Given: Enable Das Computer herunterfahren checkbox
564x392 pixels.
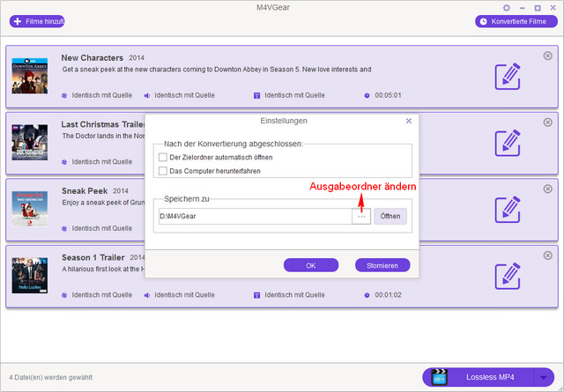Looking at the screenshot, I should coord(162,171).
